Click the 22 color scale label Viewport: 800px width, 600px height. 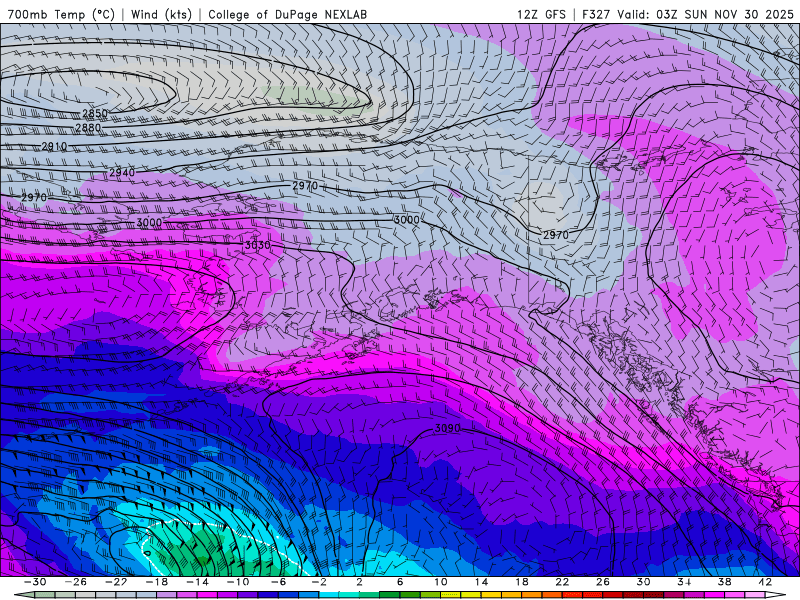click(562, 582)
